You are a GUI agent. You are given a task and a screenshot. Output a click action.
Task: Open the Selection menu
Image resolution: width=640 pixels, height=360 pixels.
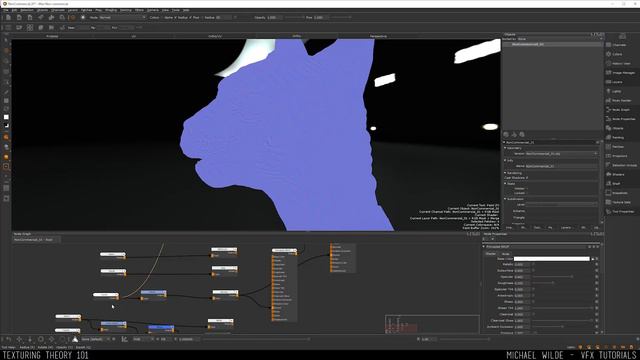tap(27, 10)
